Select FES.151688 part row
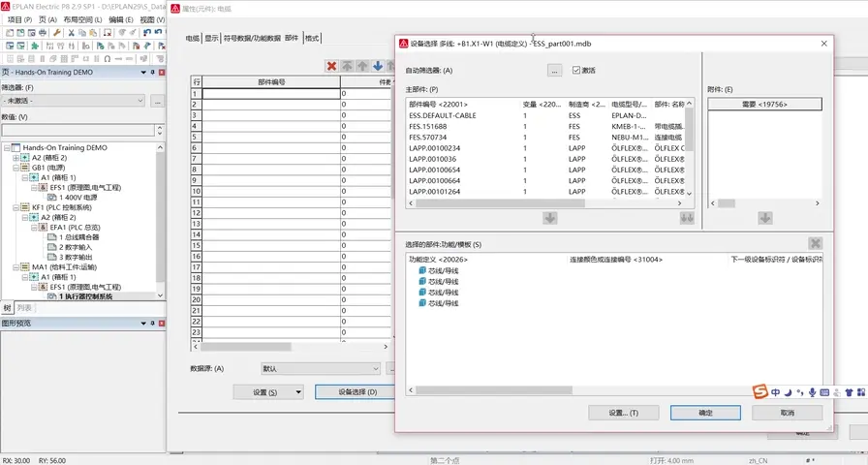The height and width of the screenshot is (465, 868). point(545,127)
